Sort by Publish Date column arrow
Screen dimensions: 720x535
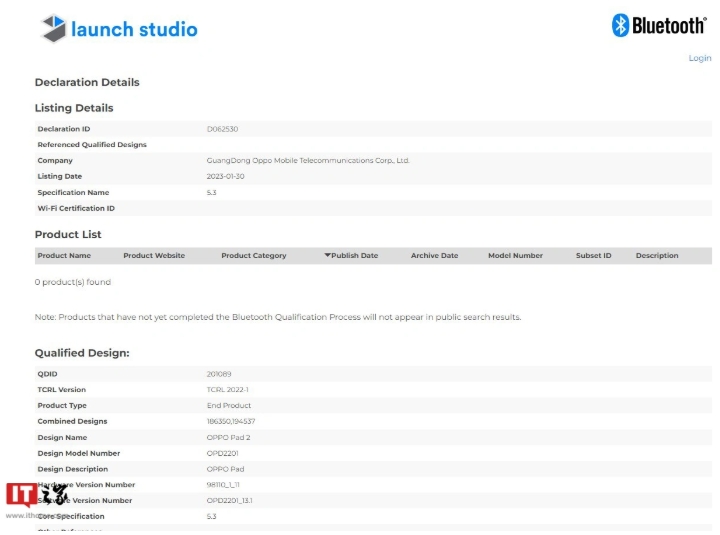pyautogui.click(x=327, y=256)
